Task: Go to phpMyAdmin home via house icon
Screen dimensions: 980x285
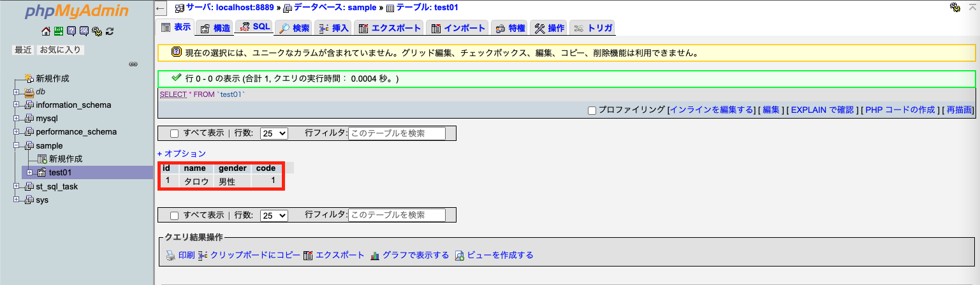Action: [x=45, y=31]
